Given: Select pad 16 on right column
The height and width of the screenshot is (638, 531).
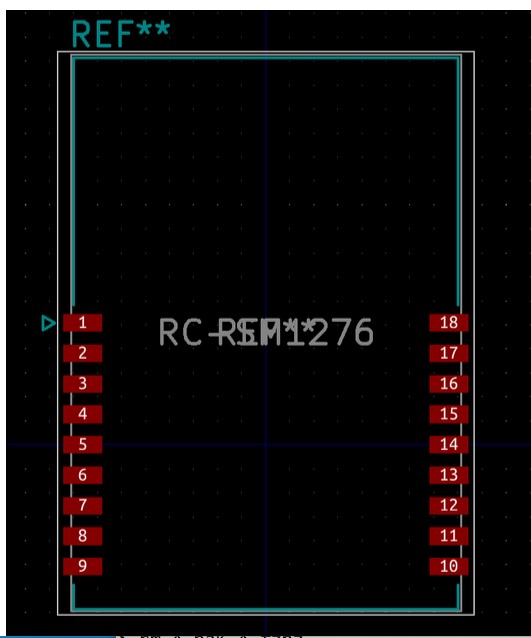Looking at the screenshot, I should coord(449,384).
